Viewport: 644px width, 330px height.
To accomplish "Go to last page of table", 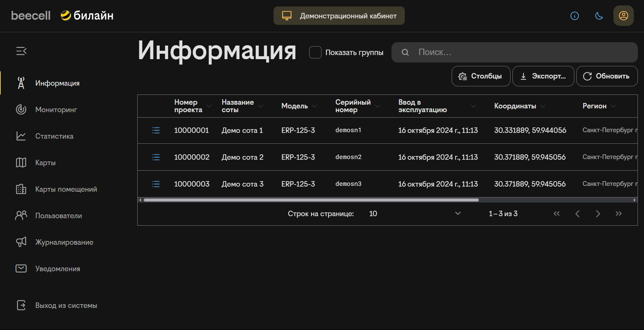I will pos(619,213).
